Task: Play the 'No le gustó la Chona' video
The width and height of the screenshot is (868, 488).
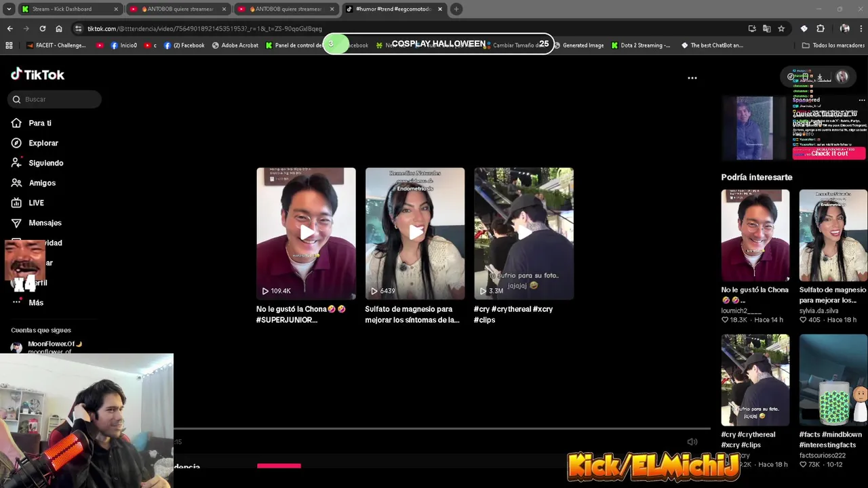Action: click(x=306, y=233)
